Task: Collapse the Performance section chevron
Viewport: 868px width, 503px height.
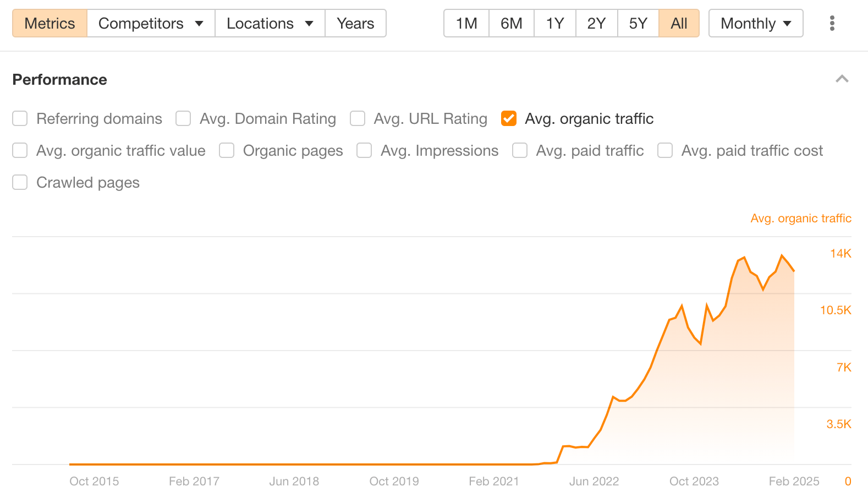Action: (x=842, y=79)
